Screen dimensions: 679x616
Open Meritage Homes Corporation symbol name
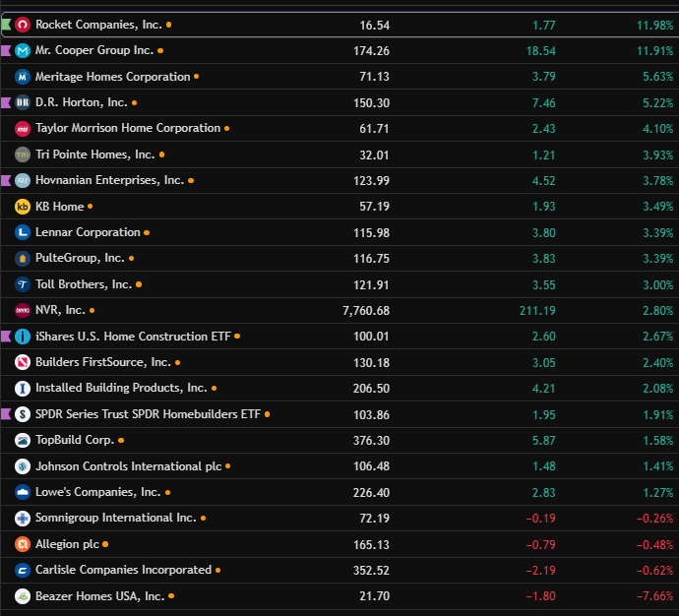point(112,77)
